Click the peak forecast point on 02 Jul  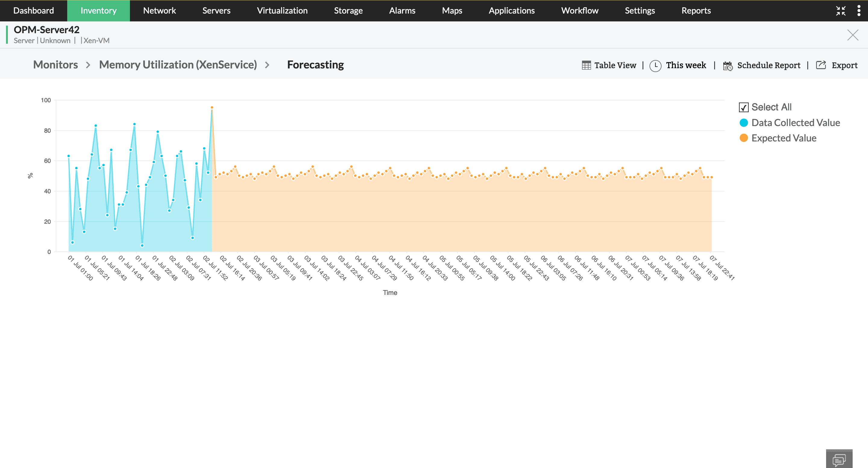(x=212, y=108)
